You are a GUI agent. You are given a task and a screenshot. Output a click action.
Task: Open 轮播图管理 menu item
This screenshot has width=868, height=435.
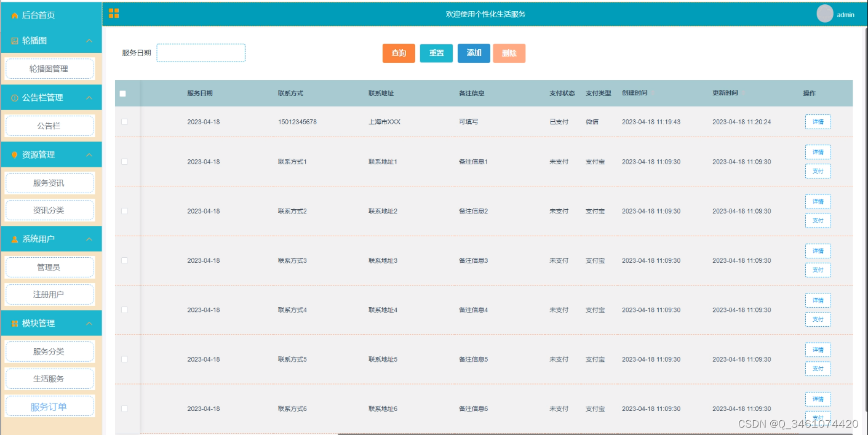(50, 69)
